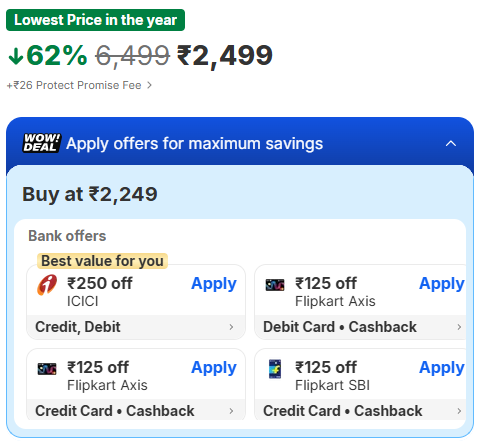489x448 pixels.
Task: Click the +₹26 Protect Promise Fee link
Action: click(74, 85)
